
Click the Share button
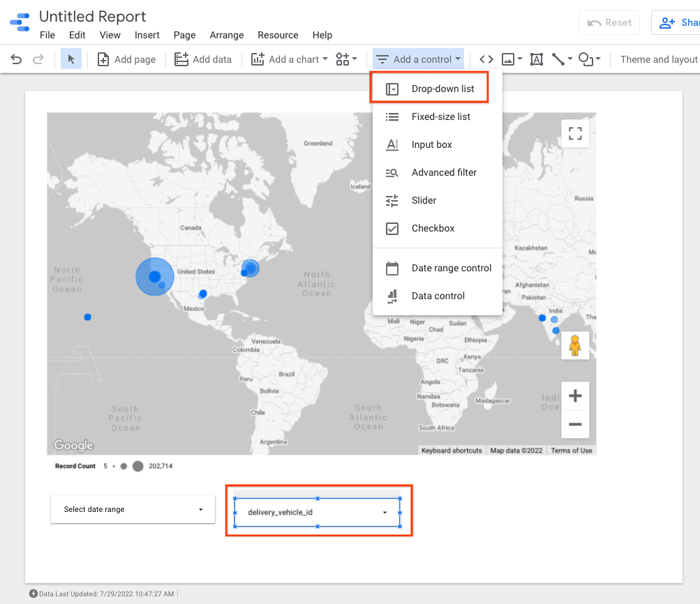point(681,22)
